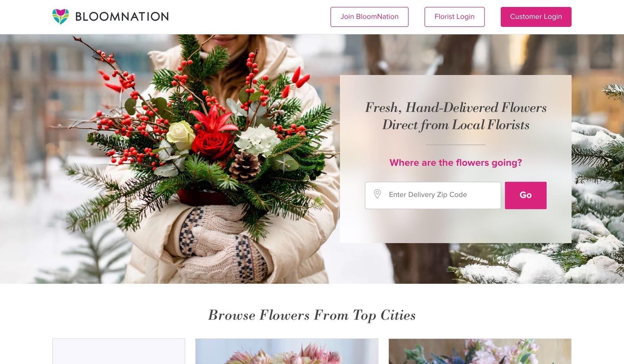Open the Join BloomNation page
Image resolution: width=624 pixels, height=364 pixels.
pyautogui.click(x=369, y=17)
